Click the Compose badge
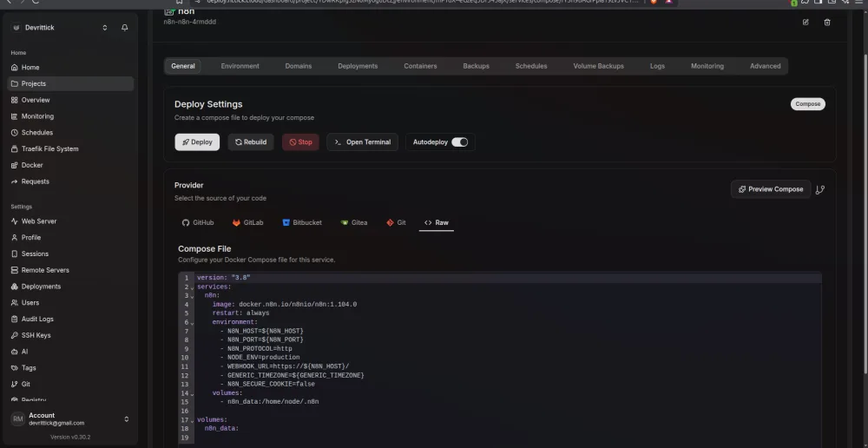The height and width of the screenshot is (448, 868). (807, 104)
